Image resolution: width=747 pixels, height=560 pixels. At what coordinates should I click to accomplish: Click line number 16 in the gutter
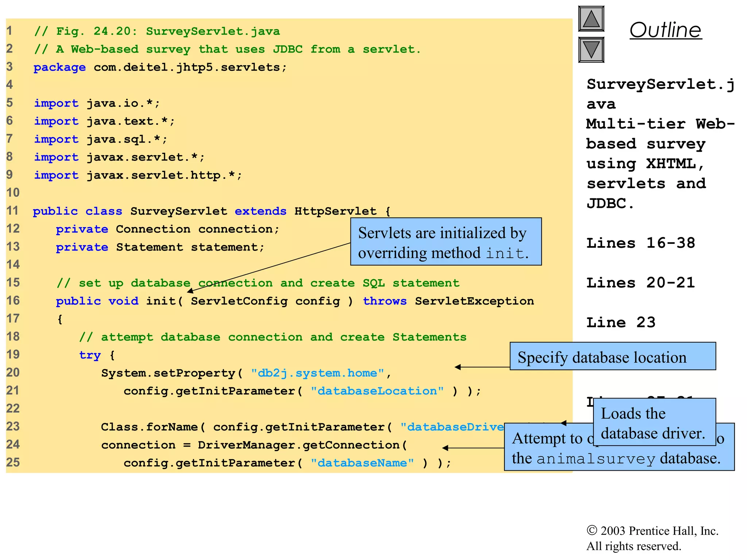[13, 300]
